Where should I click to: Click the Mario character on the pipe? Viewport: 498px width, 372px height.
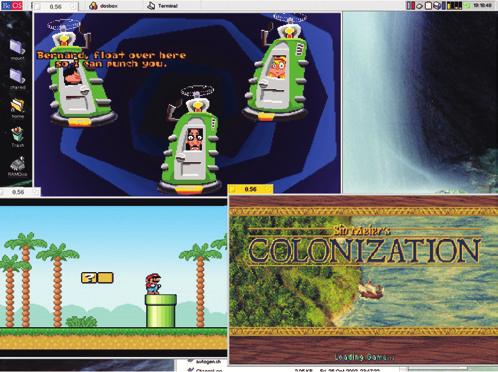(x=153, y=284)
